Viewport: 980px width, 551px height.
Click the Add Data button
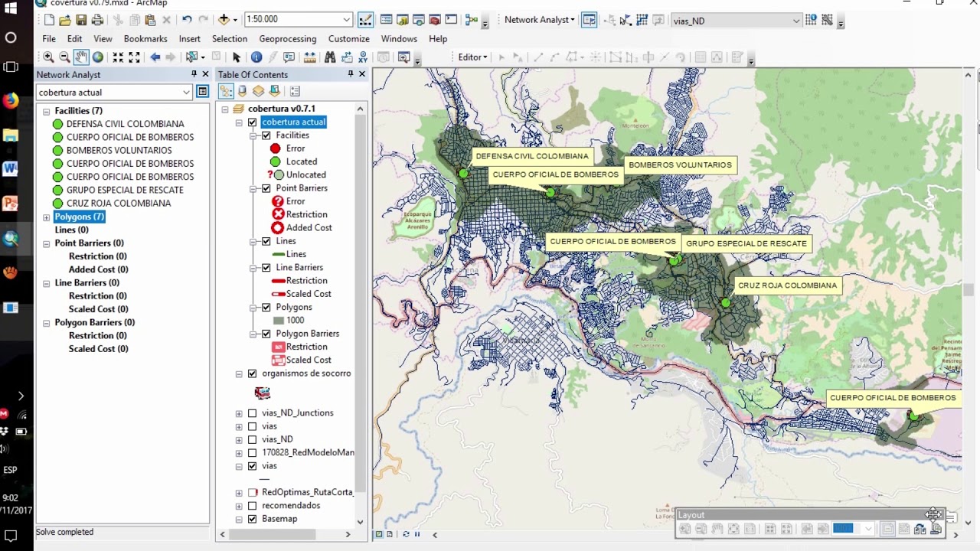224,20
